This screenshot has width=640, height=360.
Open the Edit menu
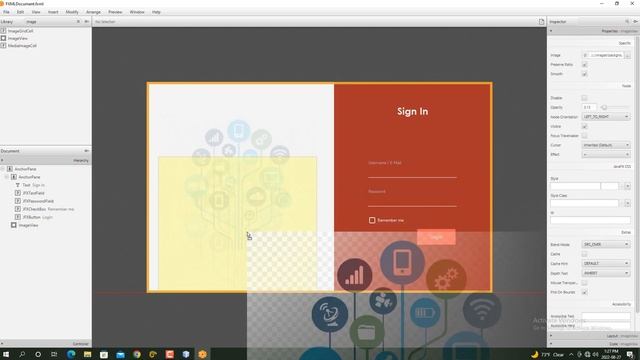point(20,12)
